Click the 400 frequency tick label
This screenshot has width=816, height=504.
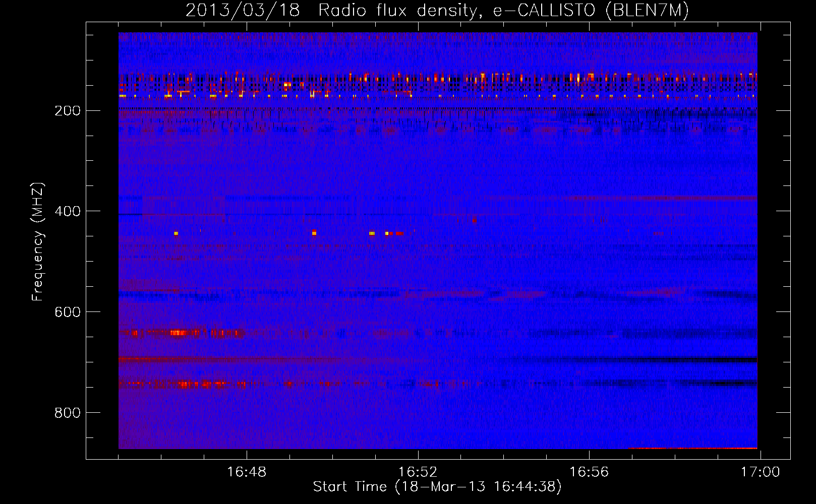pos(68,212)
